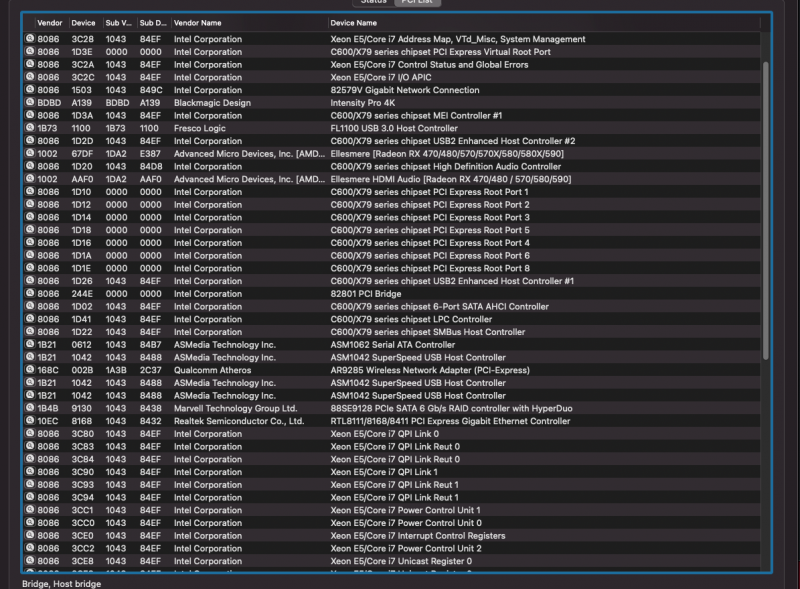Click the device ID cell 67DF

(82, 154)
